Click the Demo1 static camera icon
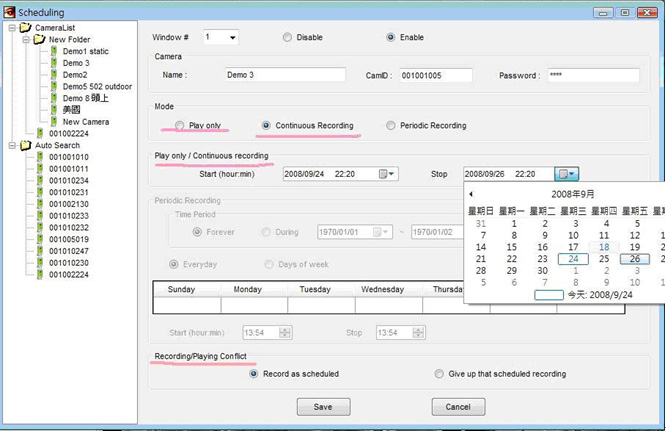The image size is (666, 431). (54, 51)
